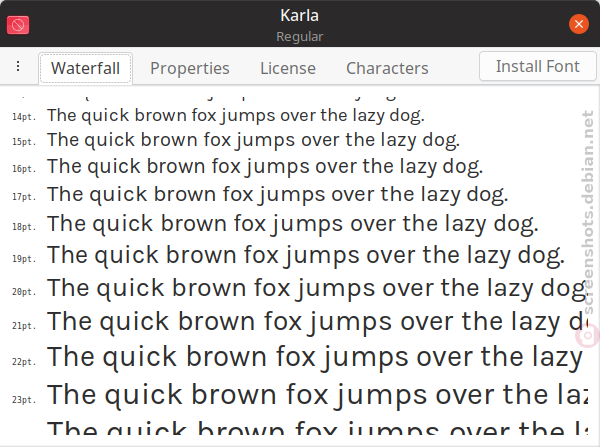The height and width of the screenshot is (447, 600).
Task: Select the 14pt. sample text line
Action: (x=236, y=116)
